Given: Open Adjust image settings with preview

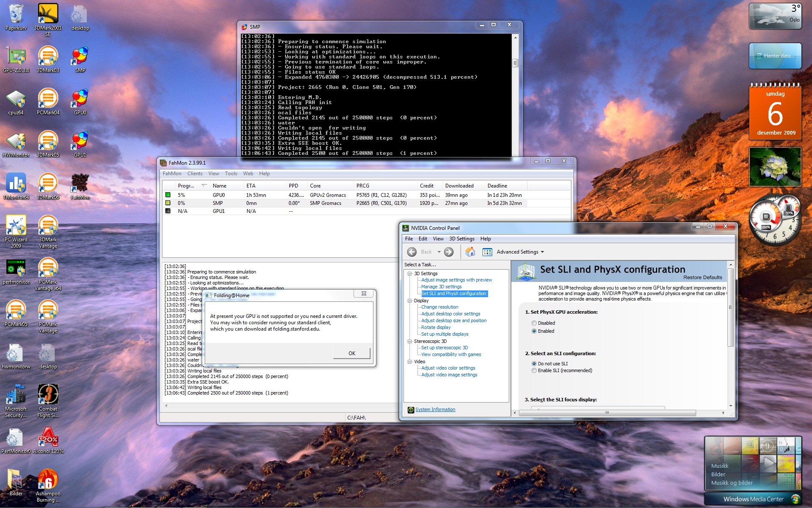Looking at the screenshot, I should (x=456, y=280).
